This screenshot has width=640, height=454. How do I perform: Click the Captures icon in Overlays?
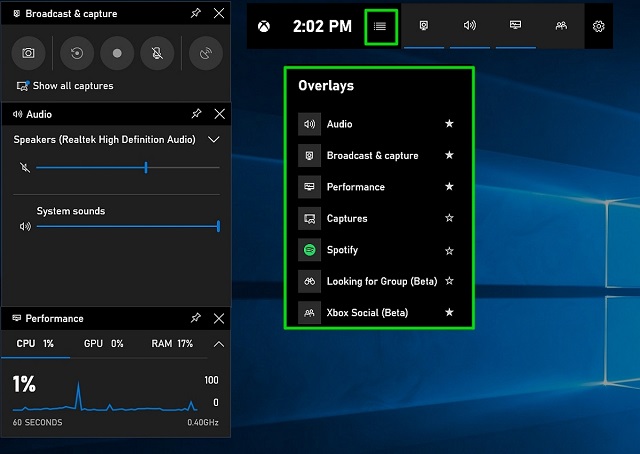point(309,218)
